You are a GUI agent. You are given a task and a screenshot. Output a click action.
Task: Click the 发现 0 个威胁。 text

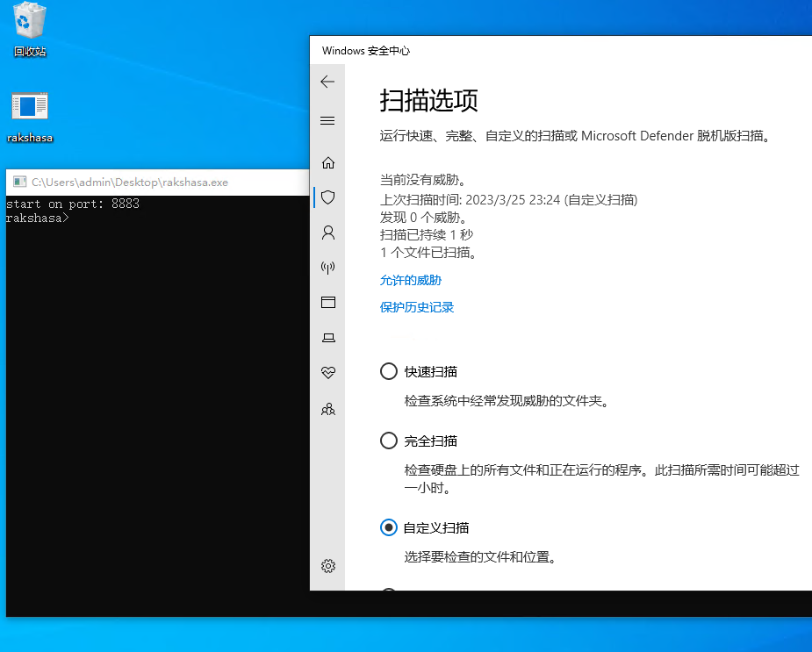point(424,217)
